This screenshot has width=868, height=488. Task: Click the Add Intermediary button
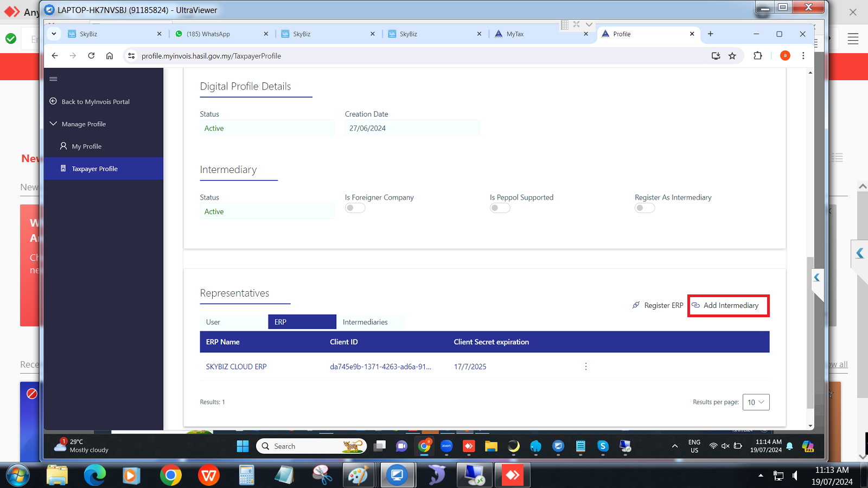tap(729, 306)
